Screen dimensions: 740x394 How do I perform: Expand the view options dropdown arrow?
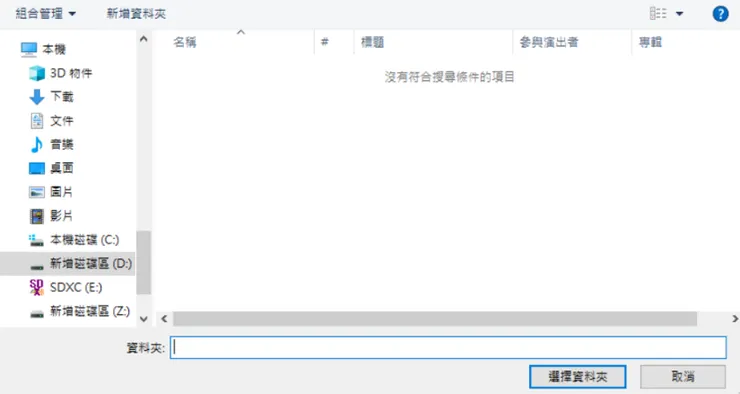680,14
